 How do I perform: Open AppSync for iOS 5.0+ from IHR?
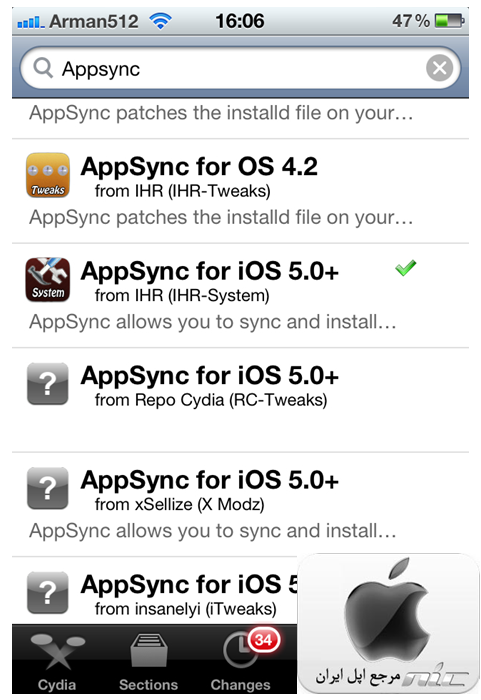click(x=240, y=296)
